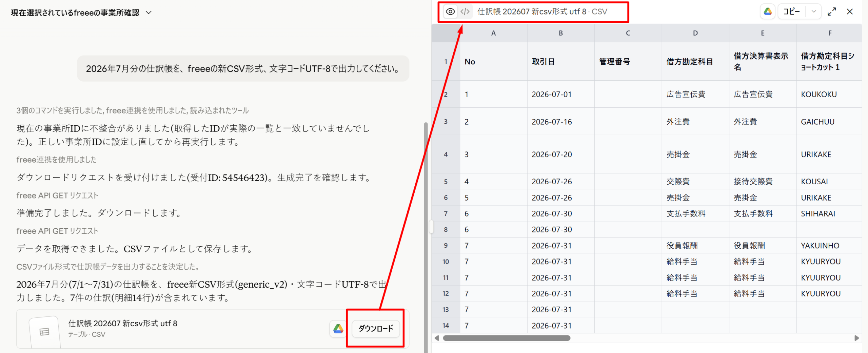
Task: Expand the CSV preview to fullscreen
Action: point(832,12)
